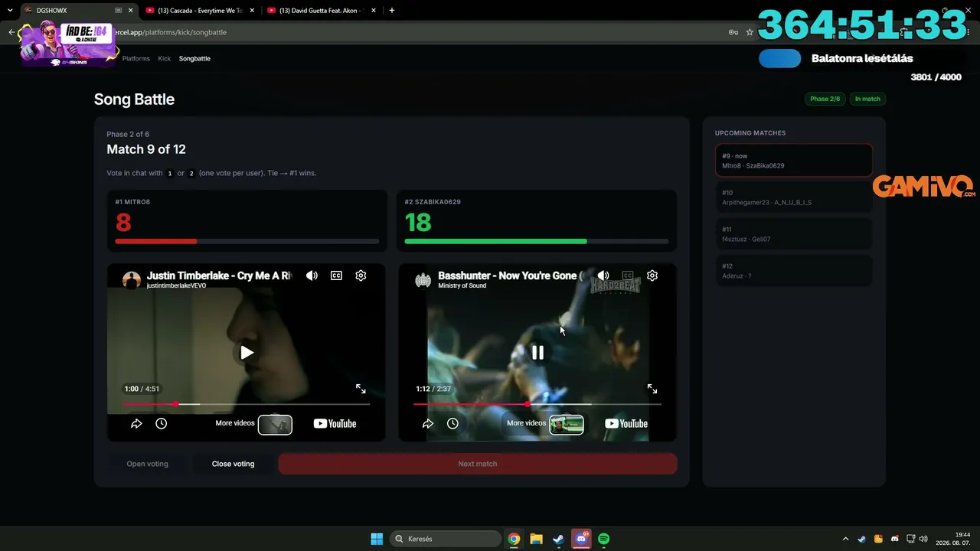This screenshot has width=980, height=551.
Task: Open Google Chrome from the taskbar
Action: [x=514, y=539]
